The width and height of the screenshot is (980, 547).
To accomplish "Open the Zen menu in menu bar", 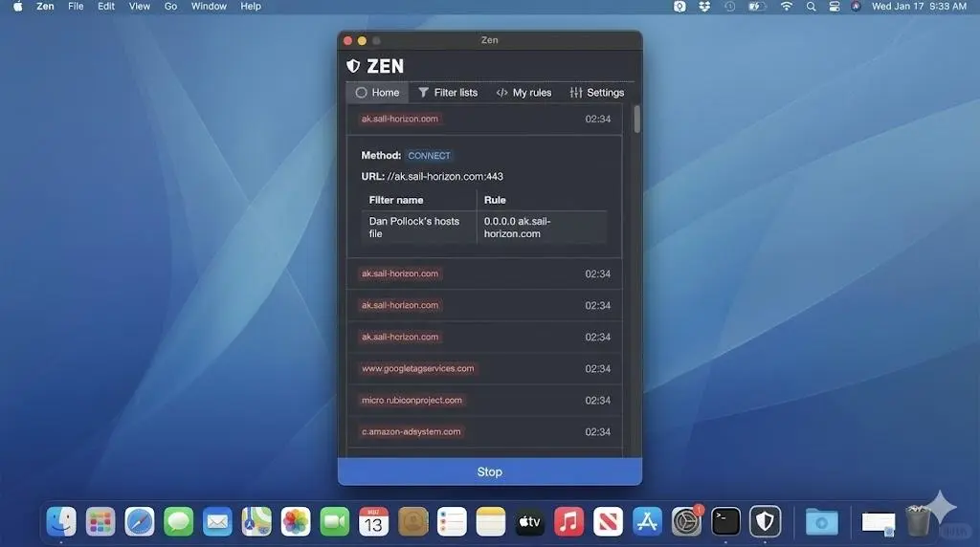I will tap(45, 7).
